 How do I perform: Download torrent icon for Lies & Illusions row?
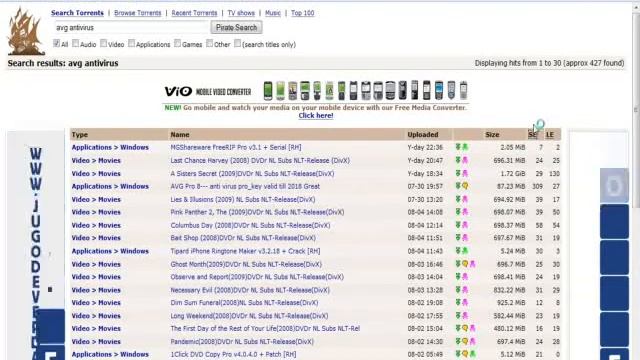(458, 199)
